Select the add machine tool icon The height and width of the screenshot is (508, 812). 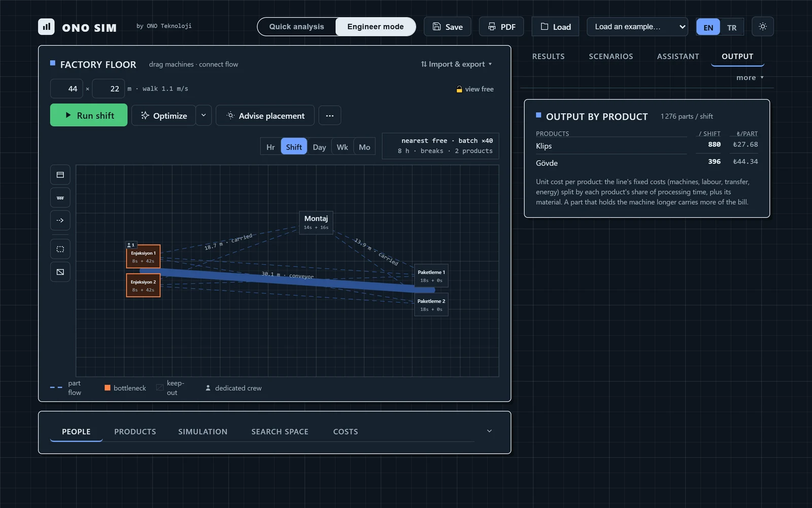click(60, 175)
